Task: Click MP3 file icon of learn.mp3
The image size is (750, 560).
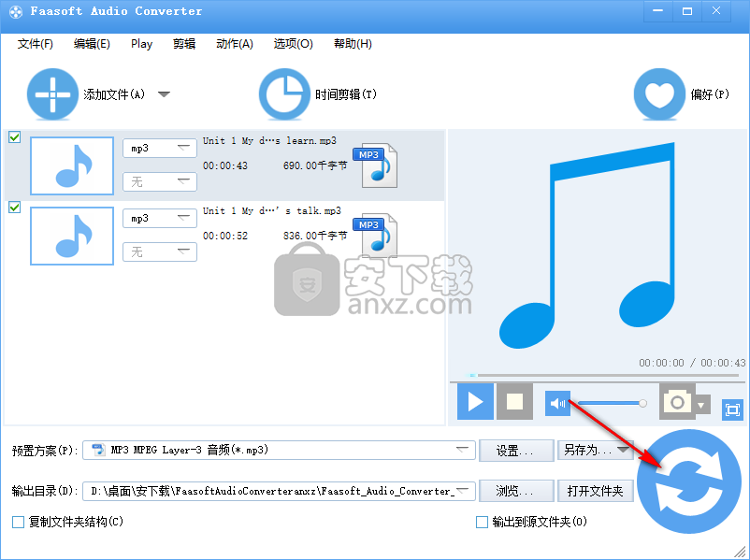Action: point(377,165)
